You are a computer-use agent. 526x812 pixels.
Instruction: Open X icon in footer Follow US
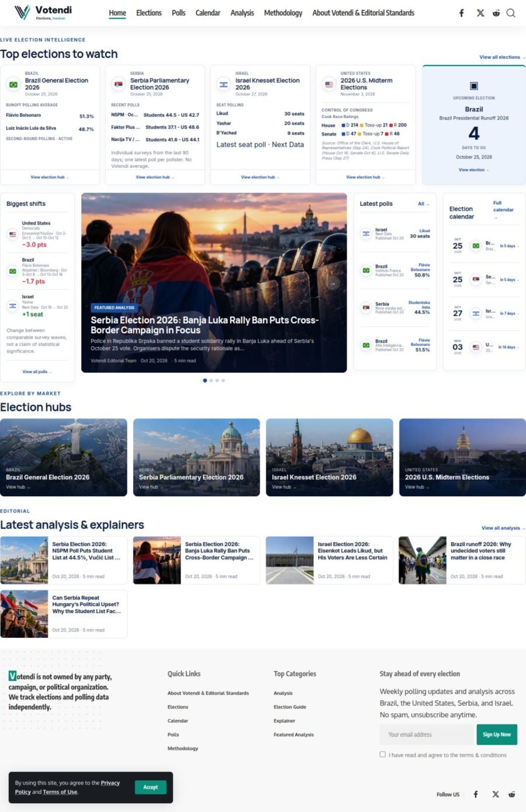pyautogui.click(x=496, y=794)
